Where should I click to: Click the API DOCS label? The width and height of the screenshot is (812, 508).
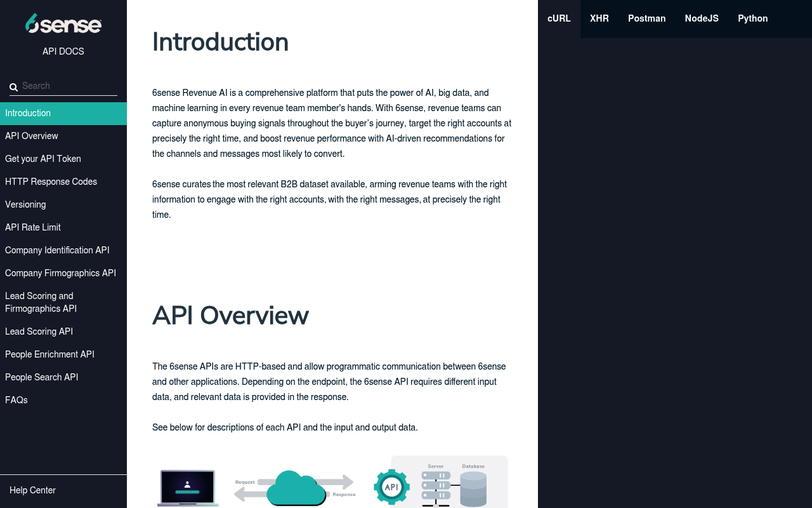tap(63, 51)
